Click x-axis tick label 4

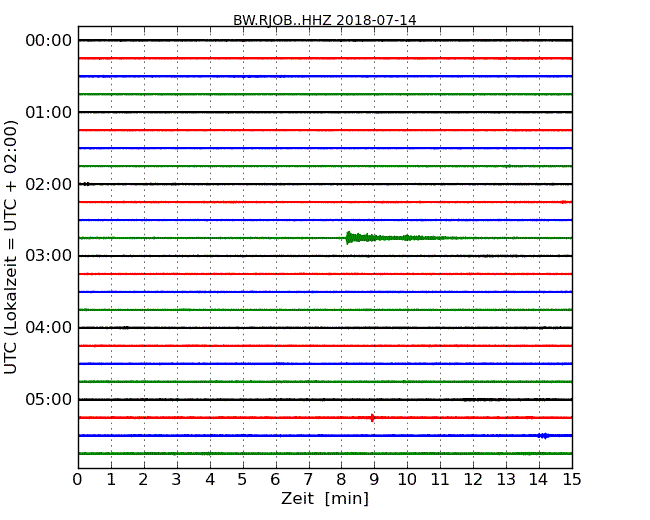coord(210,480)
